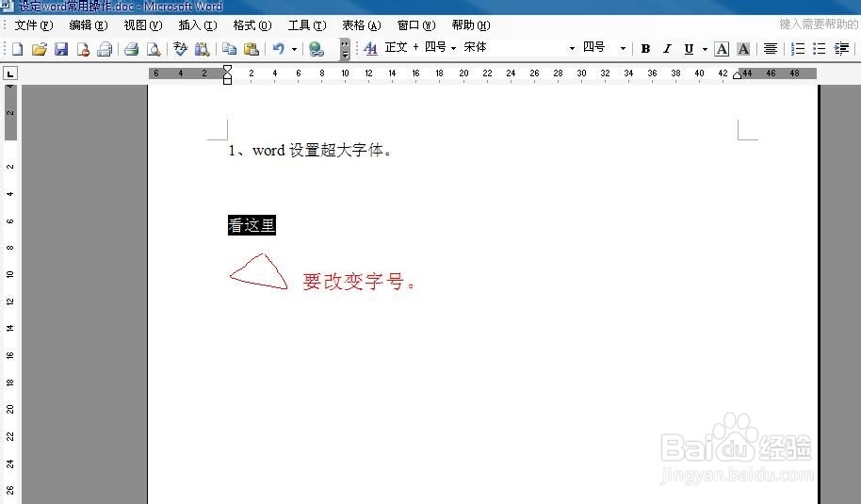Expand the undo history dropdown arrow
Screen dimensions: 861x504
[x=294, y=49]
